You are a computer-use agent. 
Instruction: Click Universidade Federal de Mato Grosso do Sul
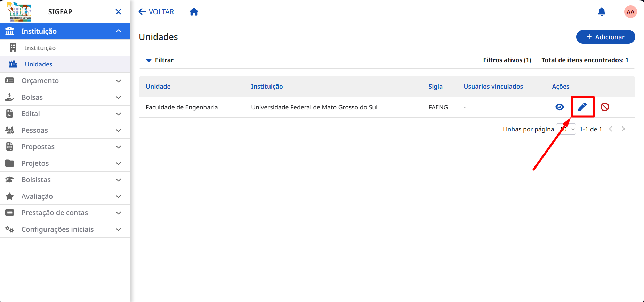[314, 107]
